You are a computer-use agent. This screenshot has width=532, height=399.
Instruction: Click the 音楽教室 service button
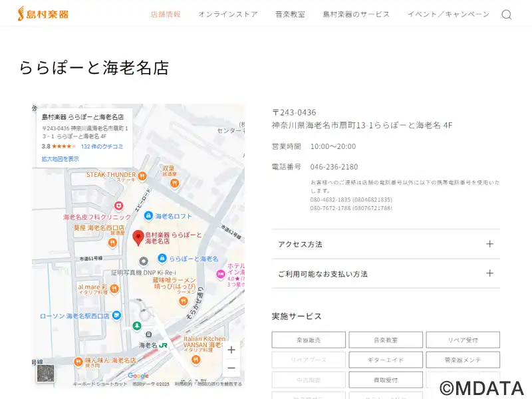[x=386, y=340]
